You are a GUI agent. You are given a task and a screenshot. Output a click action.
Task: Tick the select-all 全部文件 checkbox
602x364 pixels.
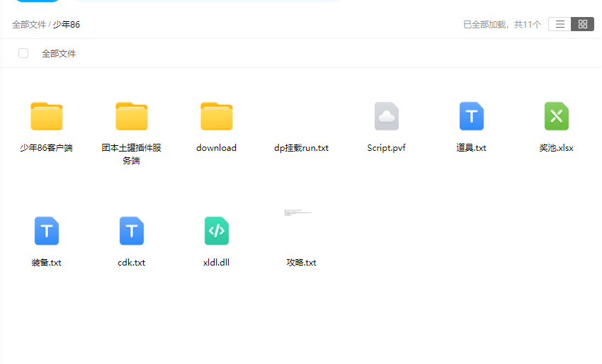point(23,53)
